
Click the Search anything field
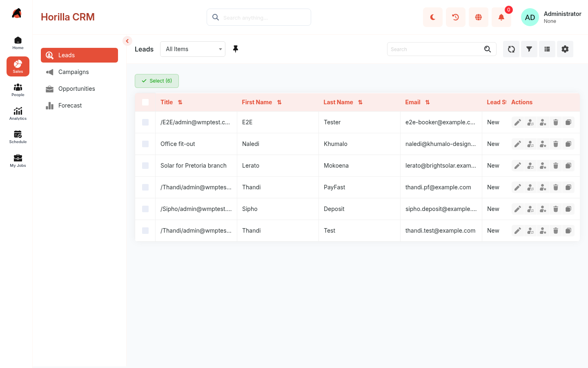click(259, 17)
